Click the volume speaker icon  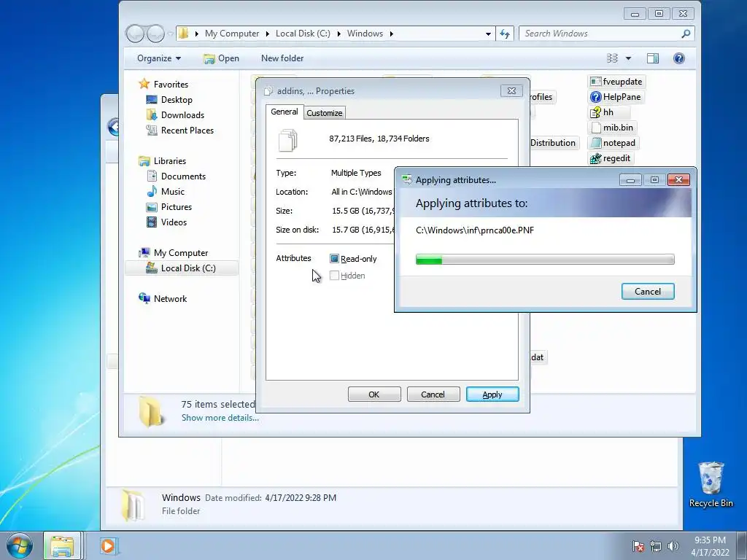tap(673, 546)
